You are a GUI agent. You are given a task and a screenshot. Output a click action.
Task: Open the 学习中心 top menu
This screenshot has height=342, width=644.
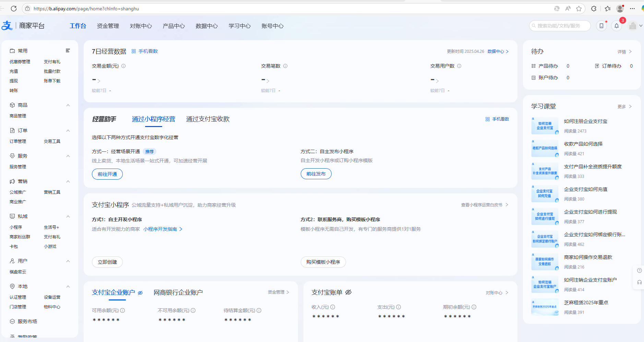tap(240, 26)
